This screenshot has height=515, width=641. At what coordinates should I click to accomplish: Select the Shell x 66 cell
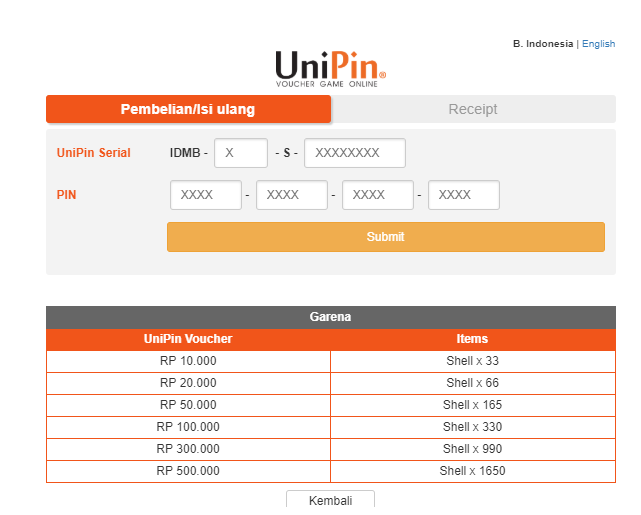pyautogui.click(x=473, y=383)
